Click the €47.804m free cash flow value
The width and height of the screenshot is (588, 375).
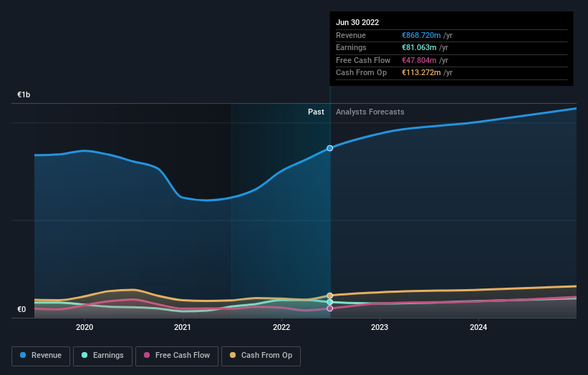(x=419, y=60)
